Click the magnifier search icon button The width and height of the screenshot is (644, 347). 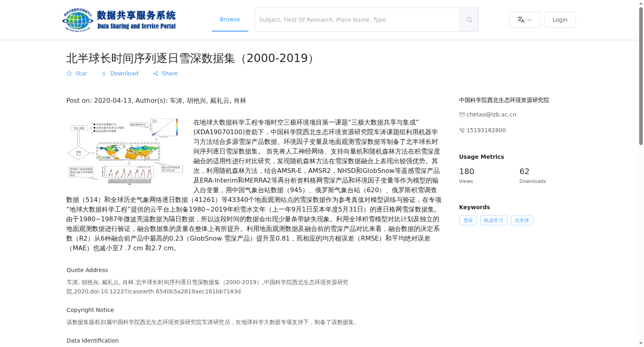pos(469,20)
